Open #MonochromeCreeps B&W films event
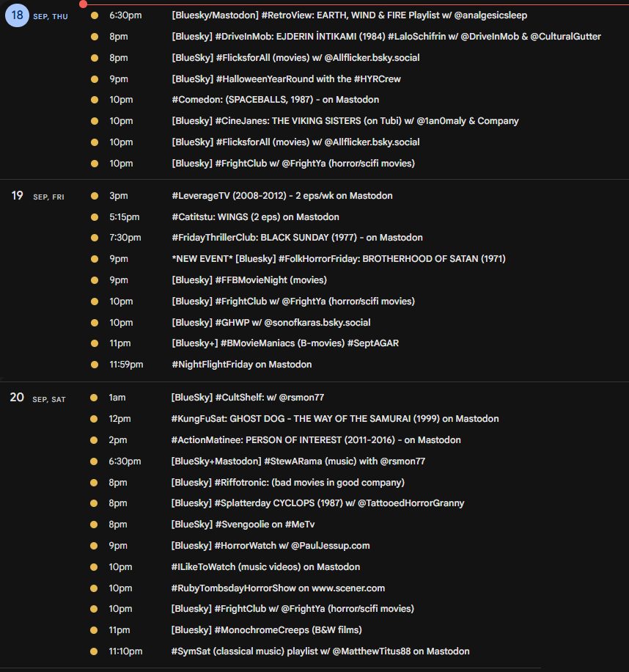This screenshot has width=629, height=672. (x=266, y=630)
